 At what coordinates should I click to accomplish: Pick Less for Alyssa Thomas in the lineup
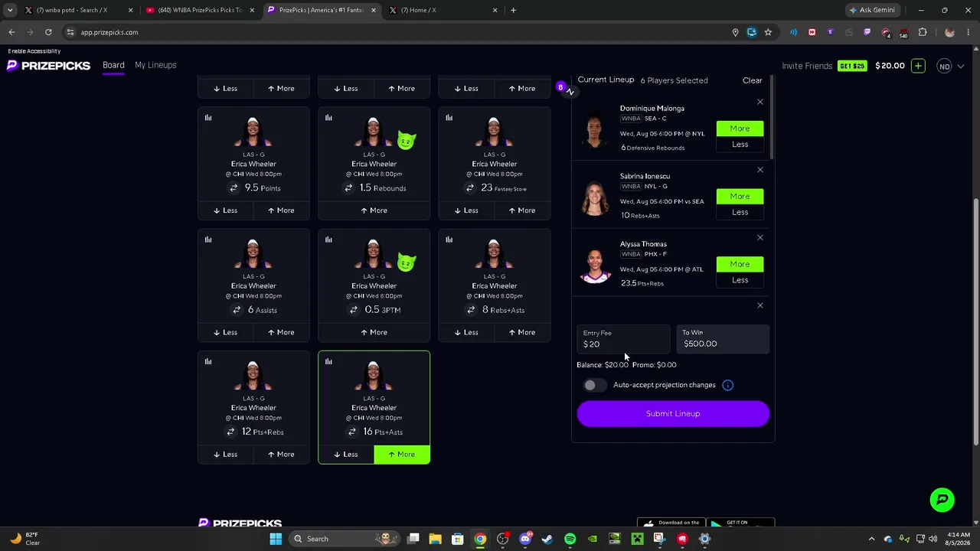click(740, 280)
